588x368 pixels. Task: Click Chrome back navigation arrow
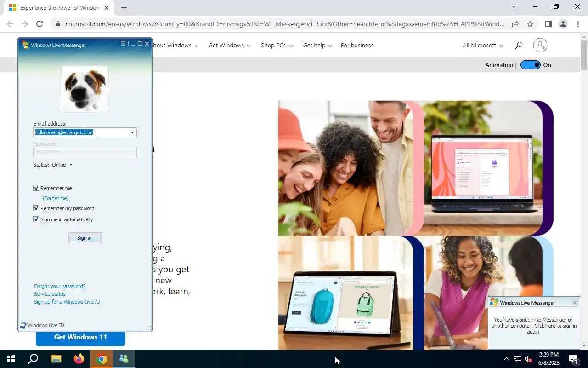click(10, 24)
